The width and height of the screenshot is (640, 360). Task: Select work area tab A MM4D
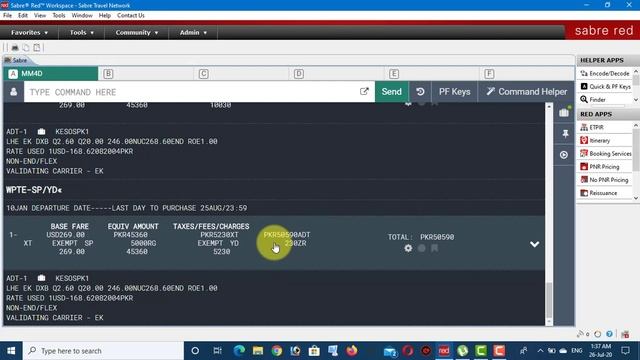51,73
